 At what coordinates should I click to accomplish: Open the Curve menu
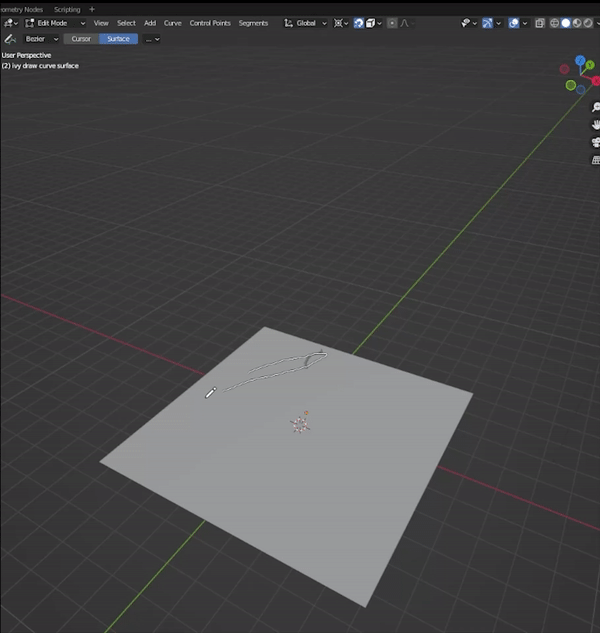(x=172, y=23)
